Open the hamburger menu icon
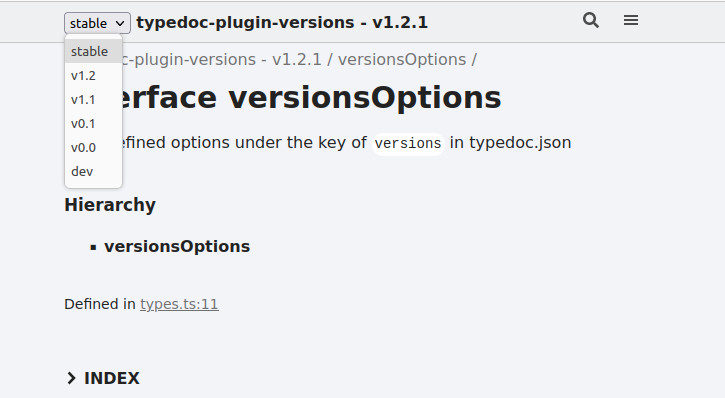 pos(631,20)
